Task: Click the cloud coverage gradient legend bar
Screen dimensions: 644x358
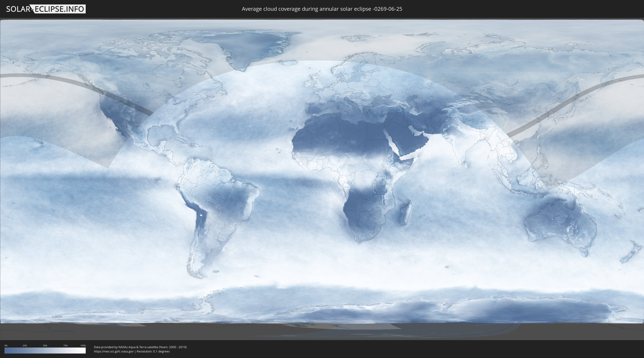Action: coord(45,350)
